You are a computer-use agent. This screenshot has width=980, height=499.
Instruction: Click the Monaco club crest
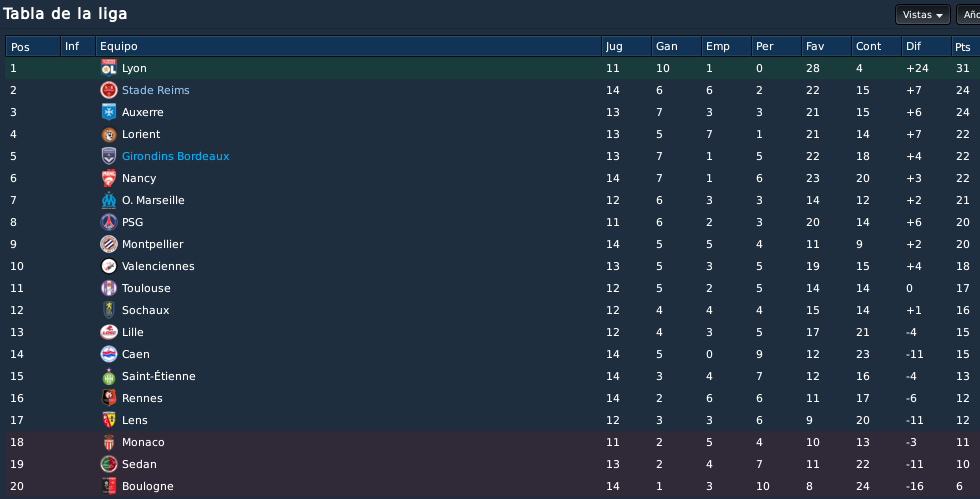[x=109, y=442]
